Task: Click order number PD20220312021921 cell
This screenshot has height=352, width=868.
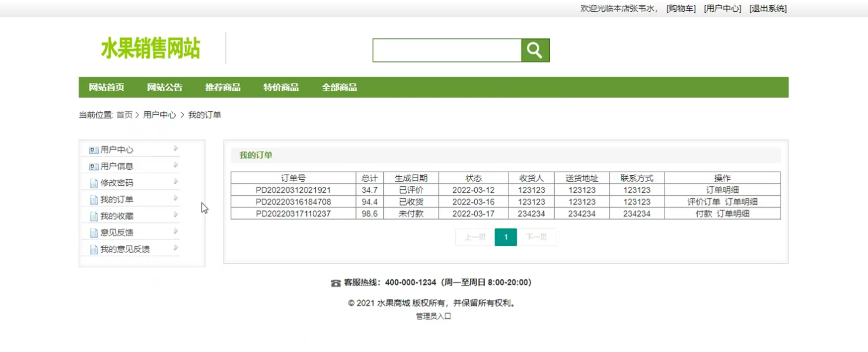Action: 293,190
